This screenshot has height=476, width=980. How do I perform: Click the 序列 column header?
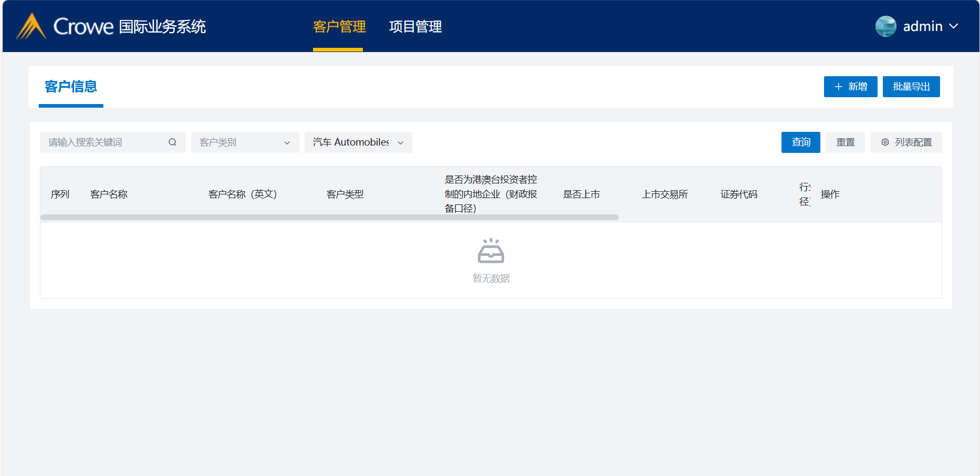tap(60, 194)
